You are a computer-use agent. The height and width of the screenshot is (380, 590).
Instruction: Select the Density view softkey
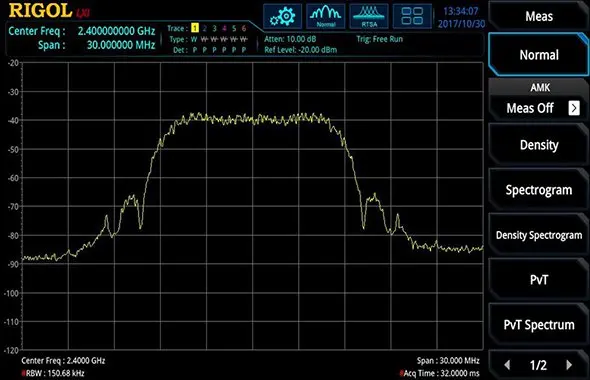click(x=539, y=145)
